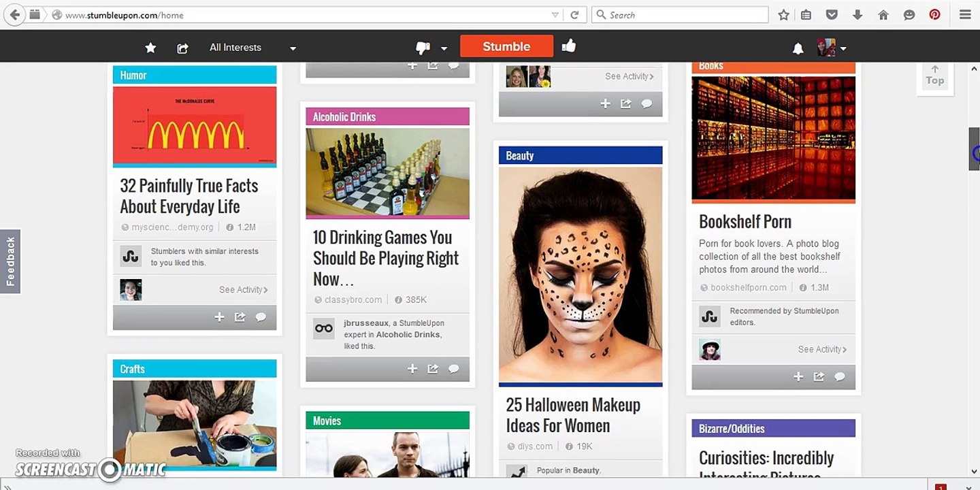Click the orange Stumble button

[506, 46]
